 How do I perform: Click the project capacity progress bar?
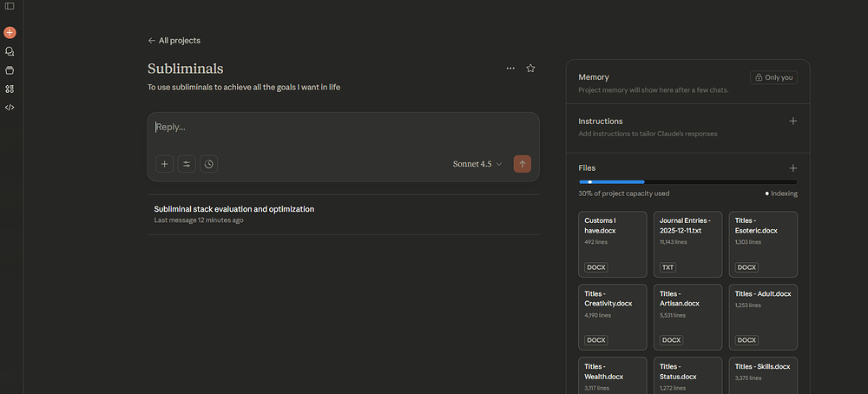pos(687,181)
